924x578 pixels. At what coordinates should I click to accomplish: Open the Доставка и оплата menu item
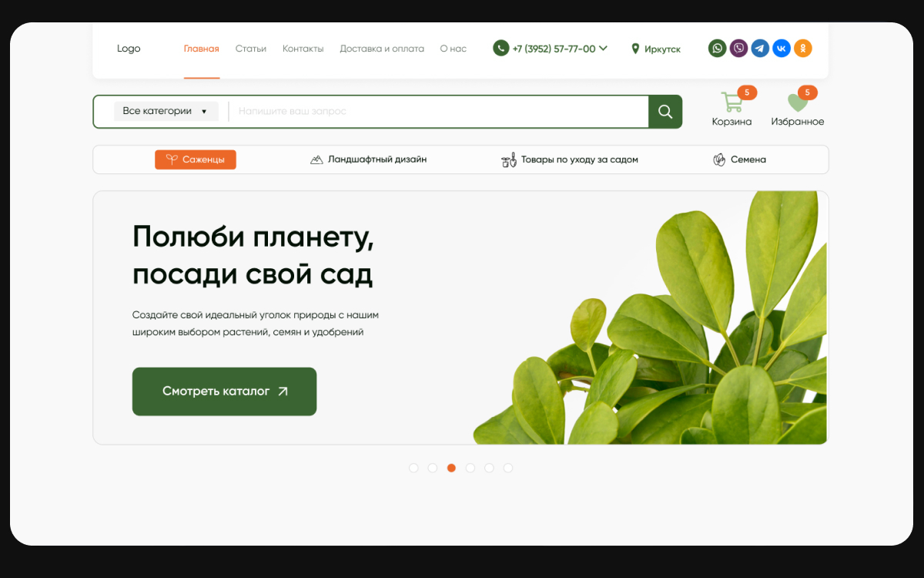382,49
